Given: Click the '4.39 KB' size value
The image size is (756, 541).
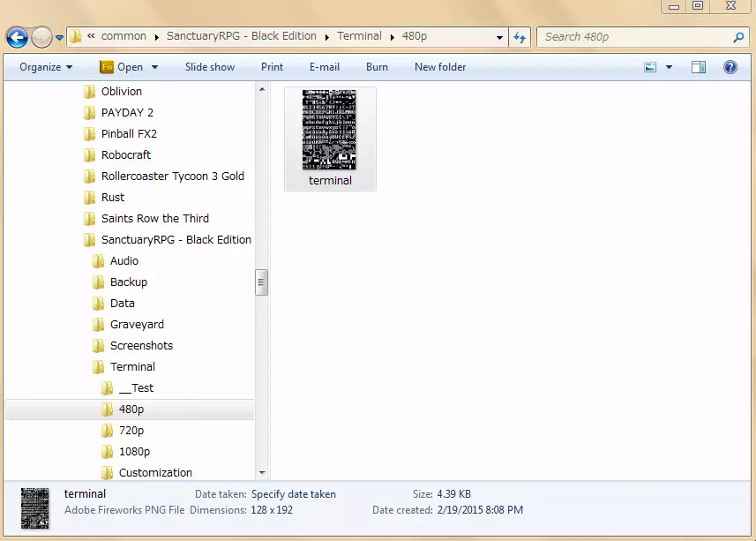Looking at the screenshot, I should click(x=453, y=494).
